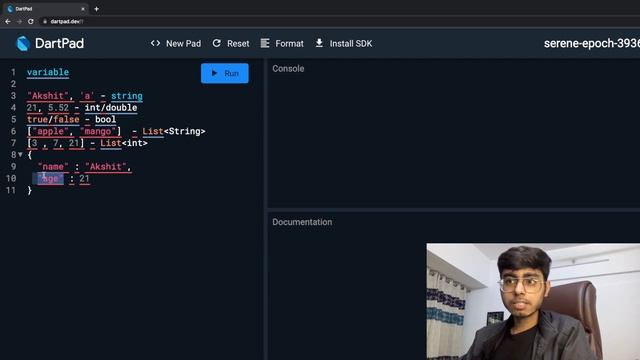
Task: Click the serene-epoch pad name
Action: [591, 43]
